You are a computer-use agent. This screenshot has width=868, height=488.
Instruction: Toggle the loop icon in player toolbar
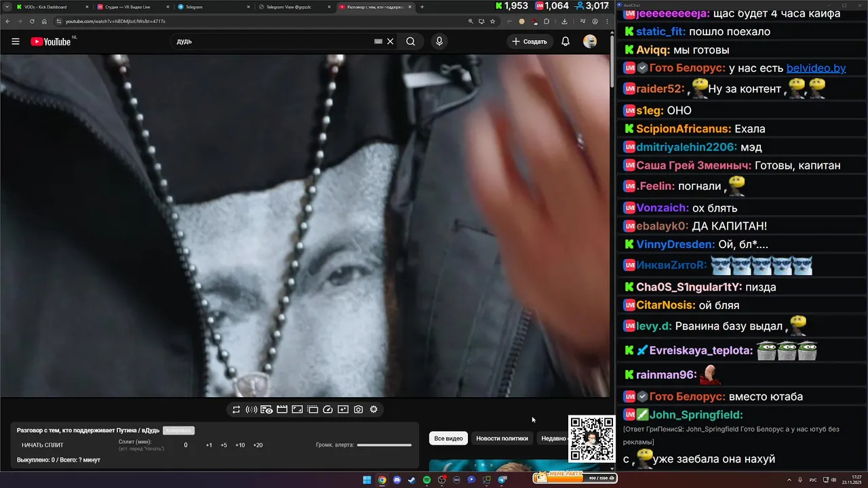tap(236, 409)
